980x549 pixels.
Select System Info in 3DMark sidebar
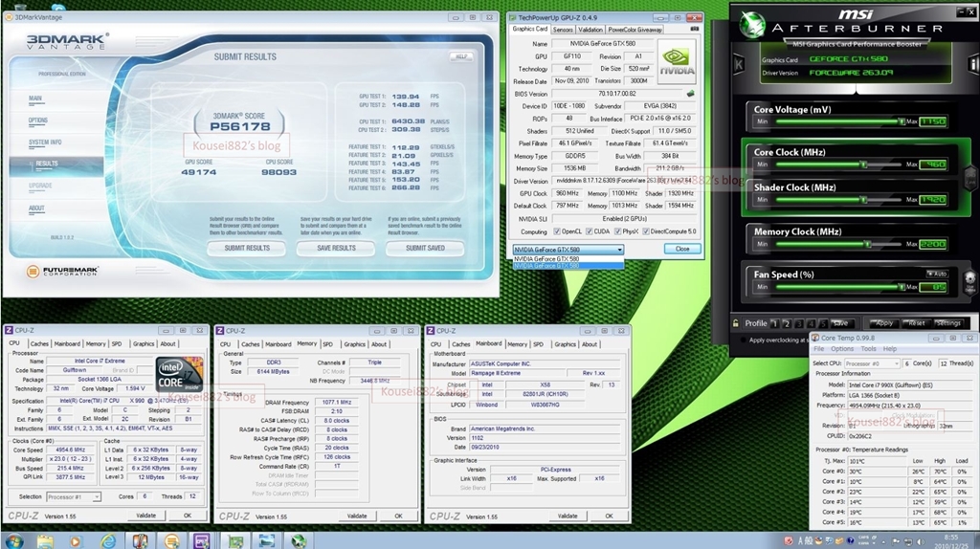(x=45, y=143)
